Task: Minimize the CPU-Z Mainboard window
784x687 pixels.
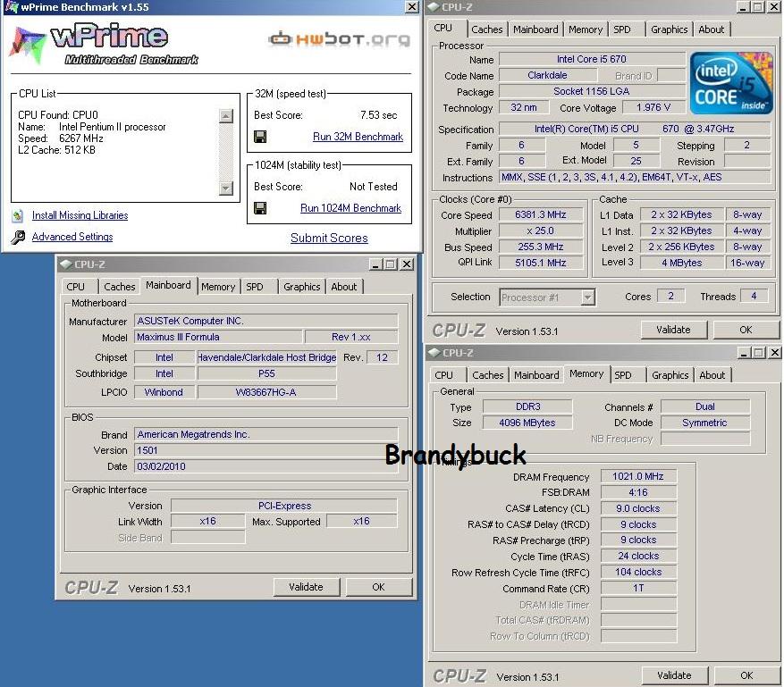Action: (375, 264)
